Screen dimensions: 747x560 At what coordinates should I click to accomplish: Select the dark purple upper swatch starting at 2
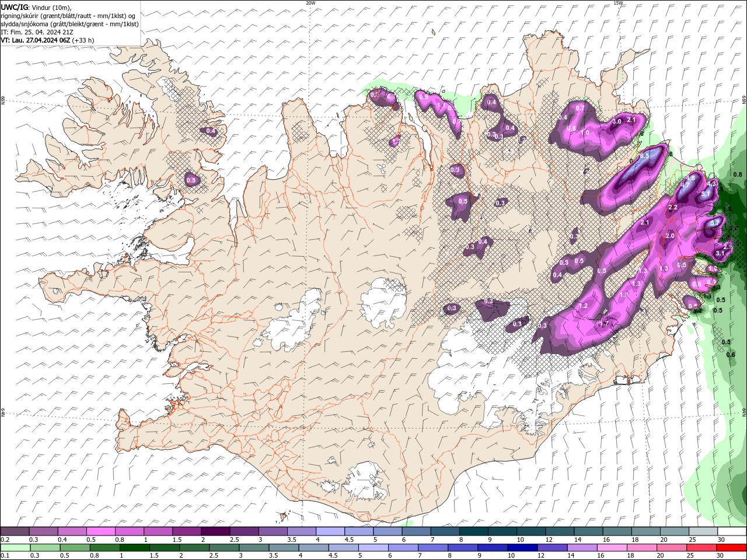(x=215, y=531)
